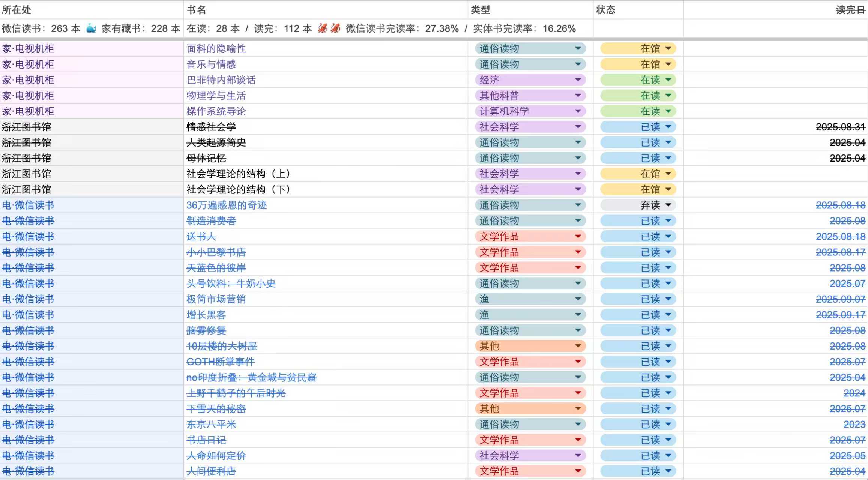Open 渔 type dropdown for 增长黑客
This screenshot has height=480, width=868.
coord(578,315)
